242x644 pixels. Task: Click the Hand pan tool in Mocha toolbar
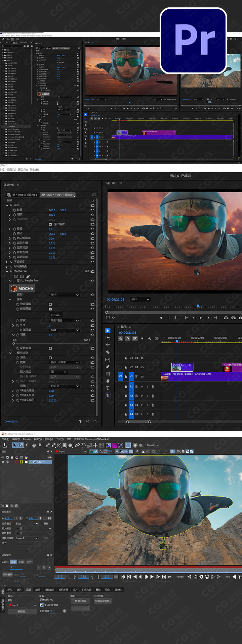(34, 445)
